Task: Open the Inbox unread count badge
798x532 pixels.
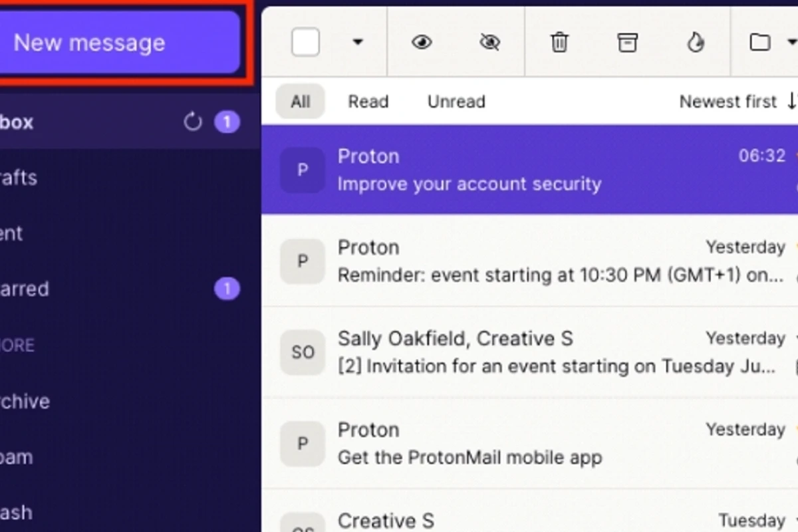Action: [x=227, y=122]
